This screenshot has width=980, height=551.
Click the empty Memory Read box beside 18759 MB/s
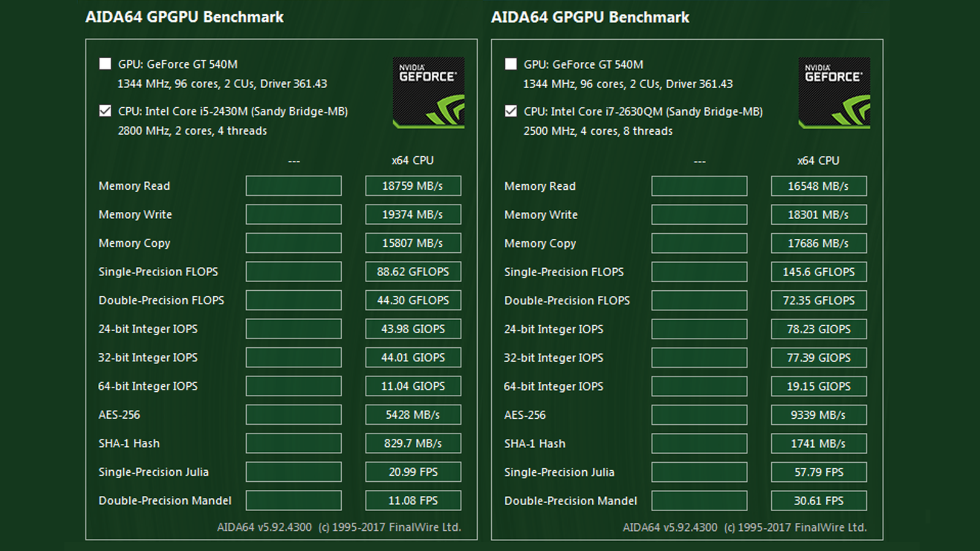[x=293, y=186]
